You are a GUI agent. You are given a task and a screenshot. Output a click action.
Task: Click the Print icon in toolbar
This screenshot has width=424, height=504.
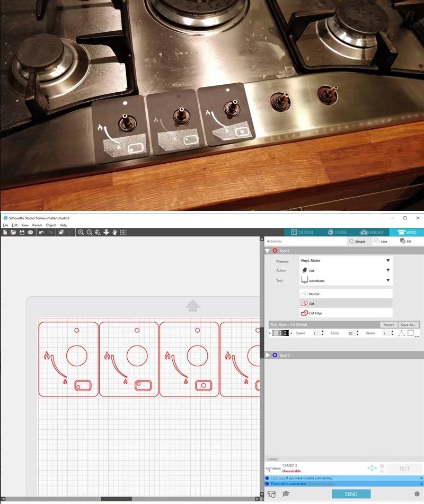(x=31, y=232)
